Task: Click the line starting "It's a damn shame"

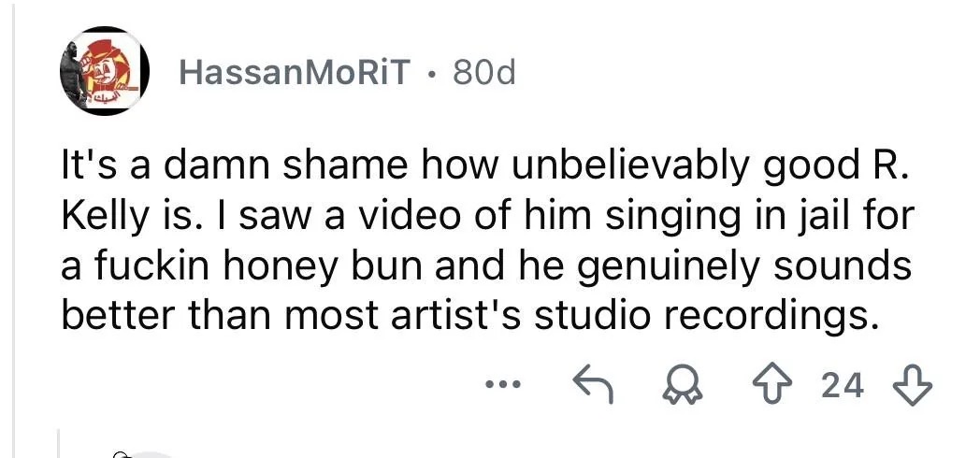Action: (x=482, y=166)
